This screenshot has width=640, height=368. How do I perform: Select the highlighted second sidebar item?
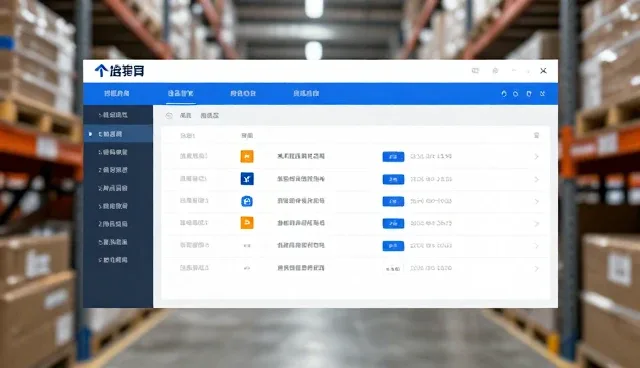[x=118, y=134]
